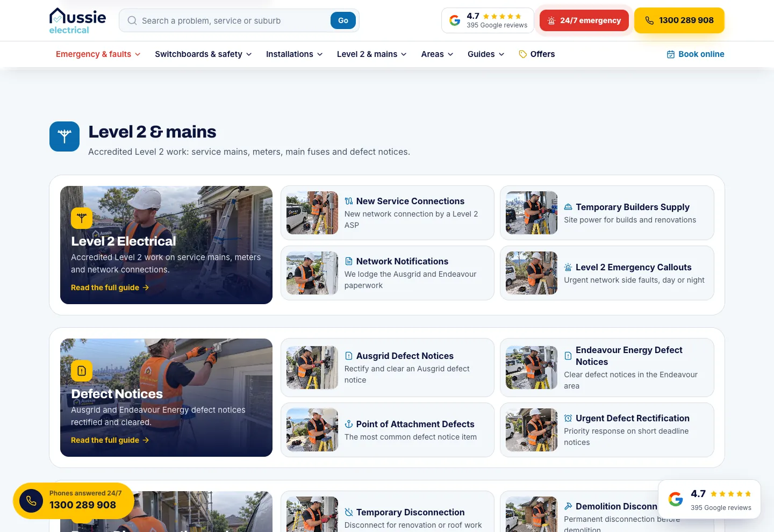Open the Installations dropdown menu
This screenshot has width=774, height=532.
(295, 54)
